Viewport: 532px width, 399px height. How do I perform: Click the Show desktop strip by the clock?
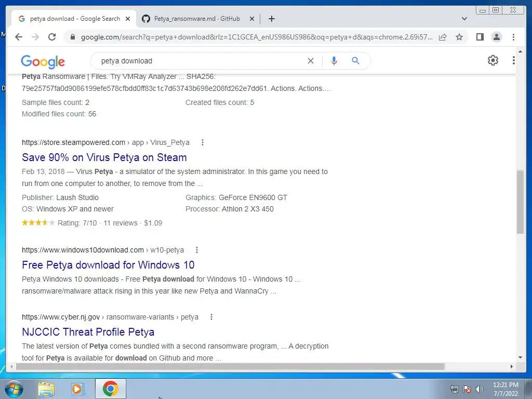(528, 389)
